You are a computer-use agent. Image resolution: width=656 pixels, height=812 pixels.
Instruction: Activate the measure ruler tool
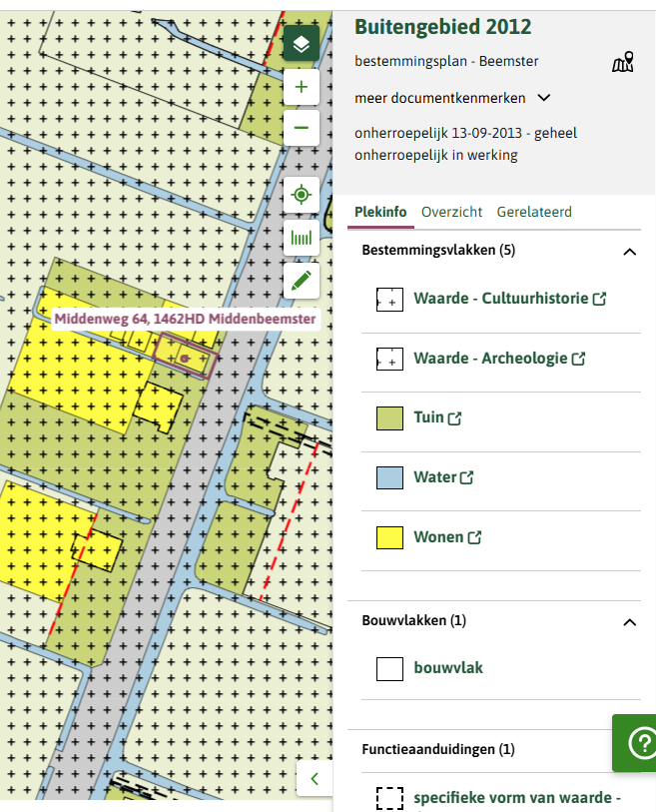tap(301, 238)
